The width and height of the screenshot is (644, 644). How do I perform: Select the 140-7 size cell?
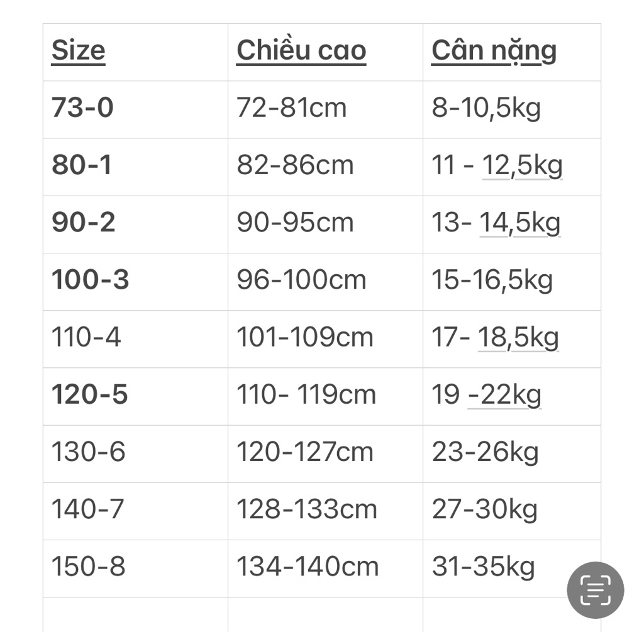point(88,509)
